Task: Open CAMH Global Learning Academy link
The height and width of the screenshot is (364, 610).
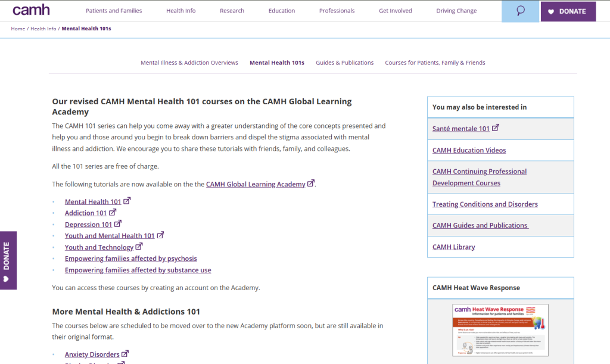Action: (x=256, y=184)
